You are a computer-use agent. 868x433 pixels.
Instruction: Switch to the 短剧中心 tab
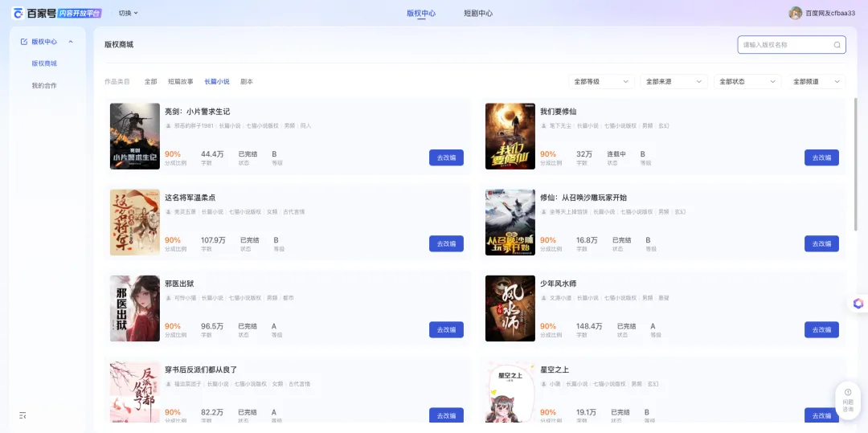coord(478,13)
